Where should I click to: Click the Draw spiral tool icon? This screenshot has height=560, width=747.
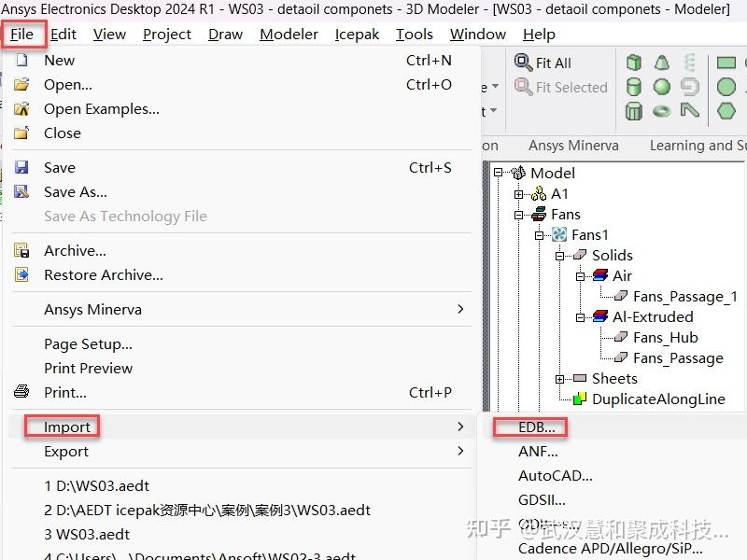pos(689,87)
